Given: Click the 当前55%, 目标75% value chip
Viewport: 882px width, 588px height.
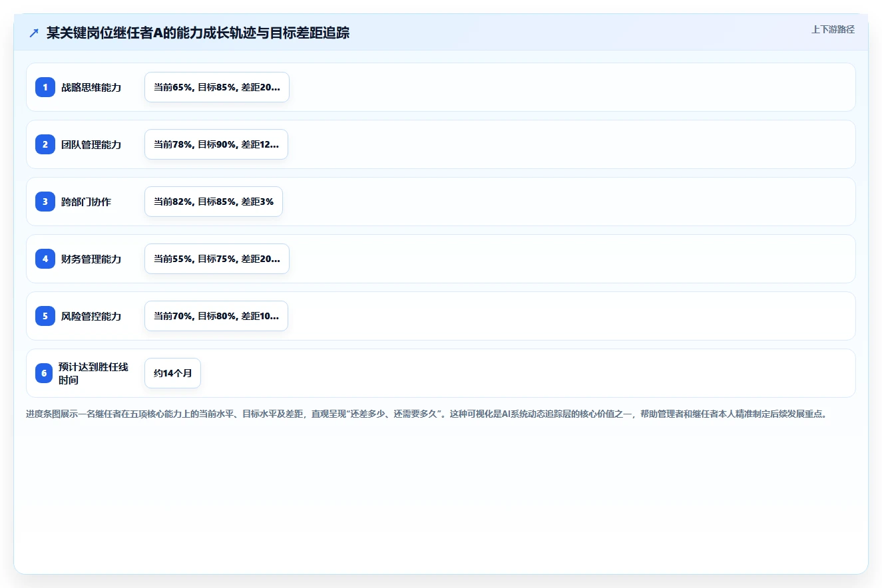Looking at the screenshot, I should tap(217, 259).
